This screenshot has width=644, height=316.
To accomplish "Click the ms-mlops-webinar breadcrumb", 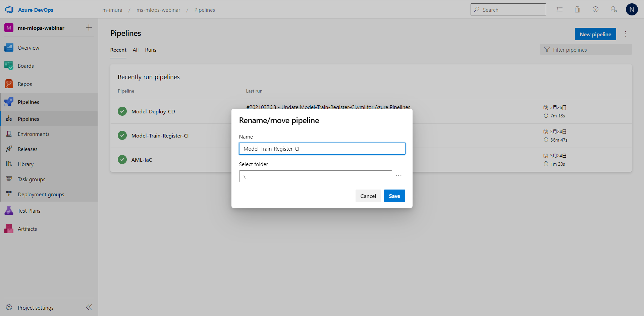I will (x=158, y=10).
